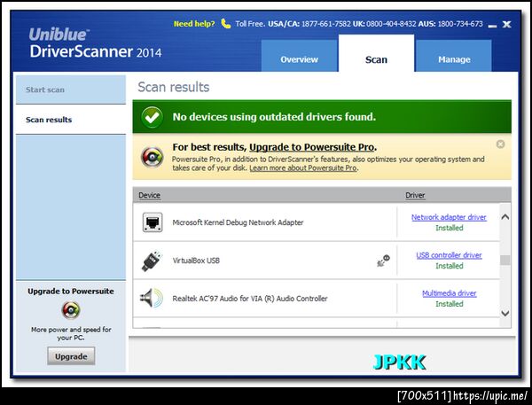
Task: Minimize the DriverScanner window
Action: 492,26
